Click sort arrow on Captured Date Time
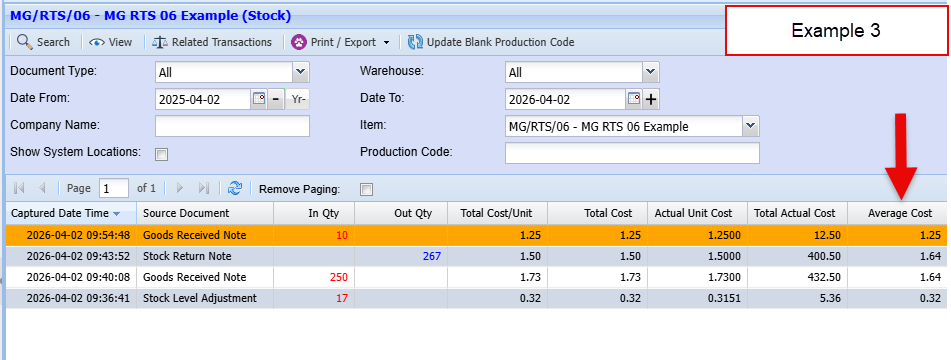This screenshot has width=951, height=360. click(116, 213)
